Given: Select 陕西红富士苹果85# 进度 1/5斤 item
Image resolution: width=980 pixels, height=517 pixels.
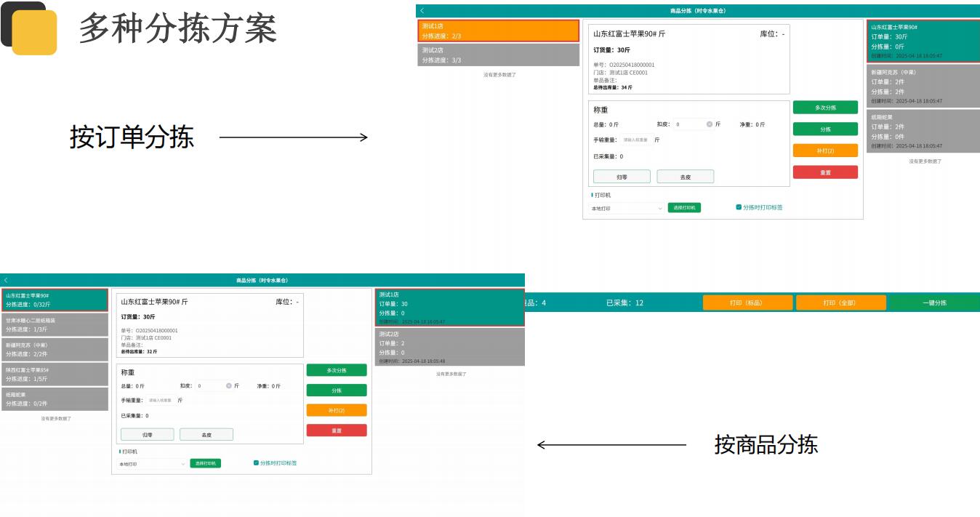Looking at the screenshot, I should [55, 374].
